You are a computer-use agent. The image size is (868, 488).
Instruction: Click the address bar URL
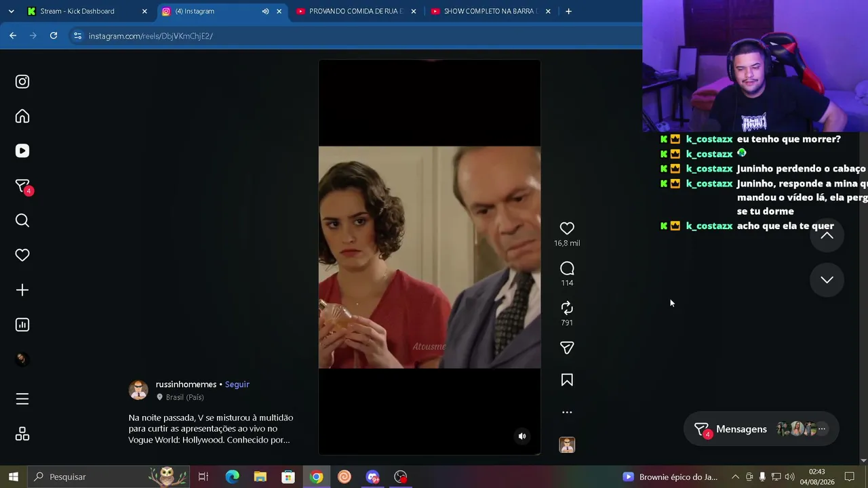(x=151, y=36)
